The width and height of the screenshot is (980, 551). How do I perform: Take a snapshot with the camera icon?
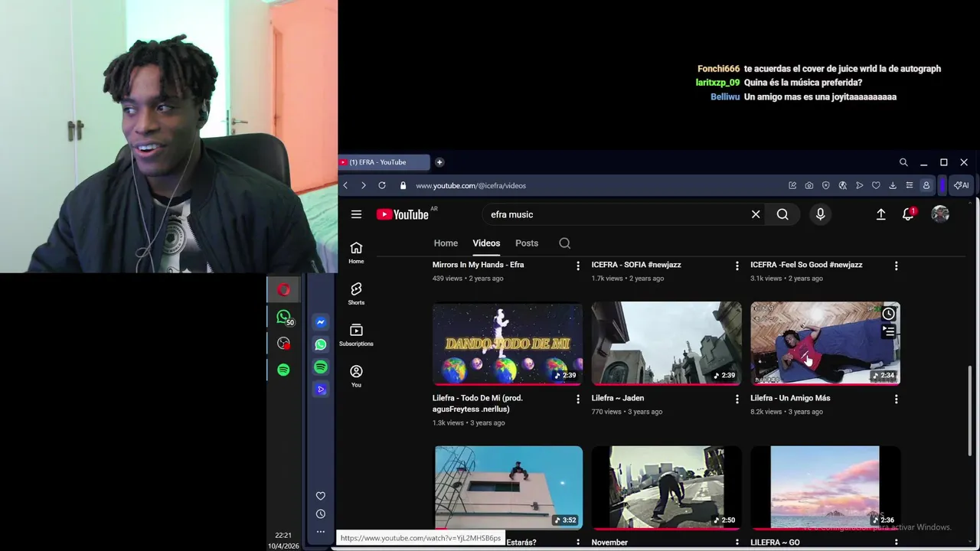tap(809, 185)
